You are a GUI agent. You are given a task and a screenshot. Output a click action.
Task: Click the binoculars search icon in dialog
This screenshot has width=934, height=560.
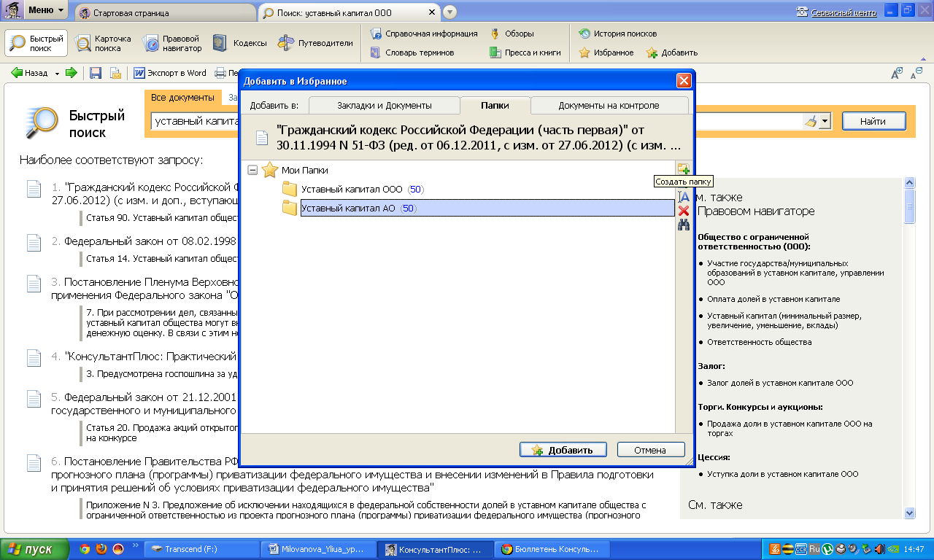point(683,225)
